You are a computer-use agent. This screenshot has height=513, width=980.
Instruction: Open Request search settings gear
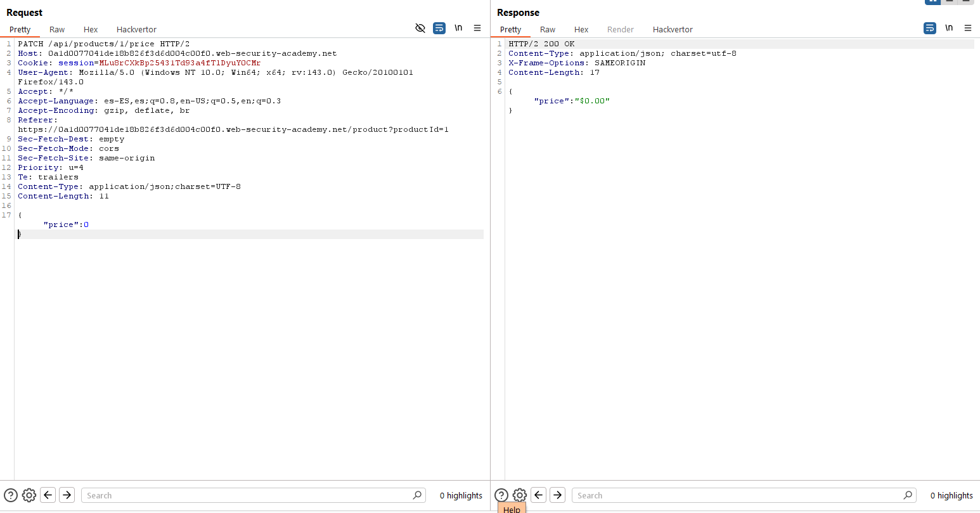(29, 495)
